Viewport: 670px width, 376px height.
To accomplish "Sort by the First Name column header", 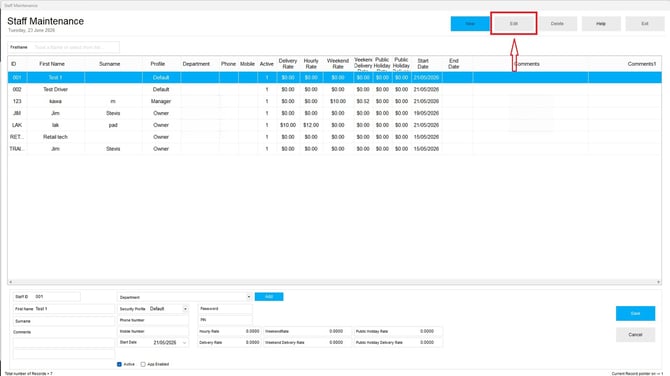I will (x=52, y=64).
